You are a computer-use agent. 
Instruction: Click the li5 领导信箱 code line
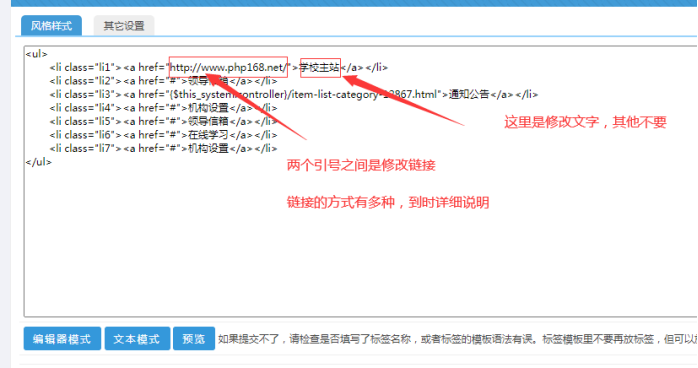click(x=163, y=121)
